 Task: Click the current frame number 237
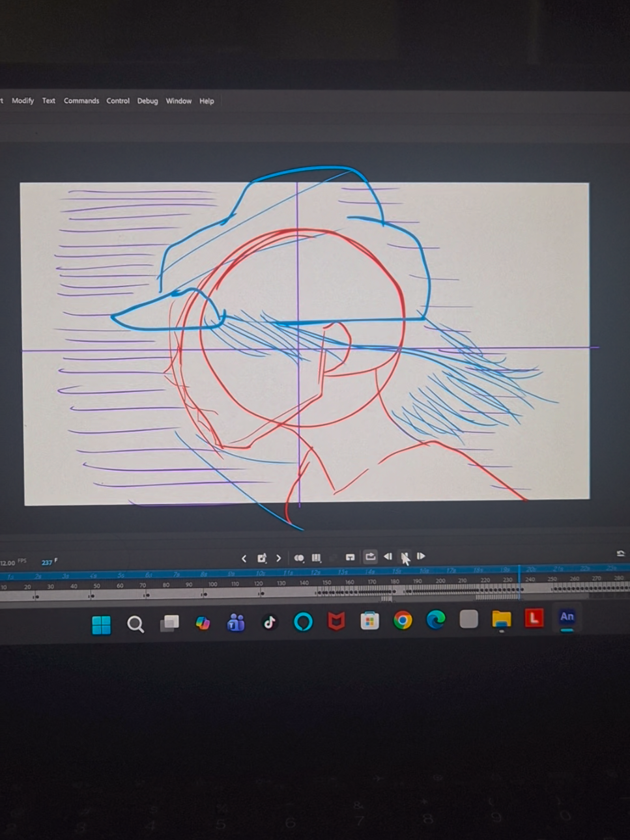click(47, 563)
